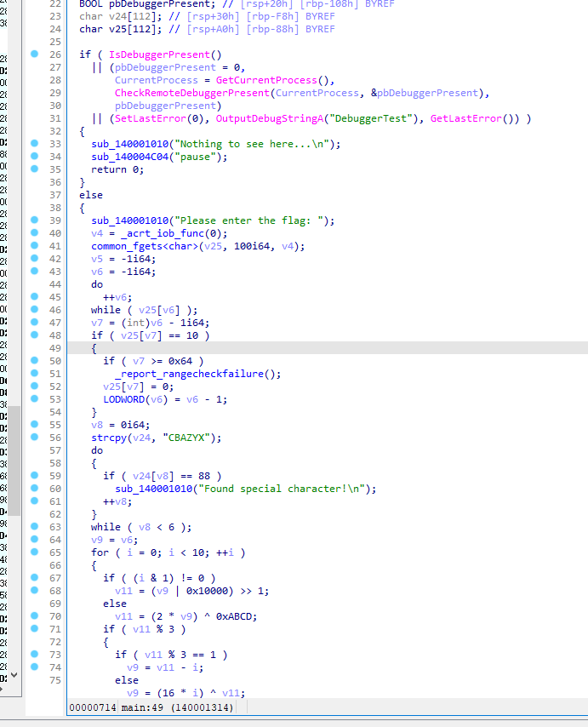This screenshot has width=588, height=727.
Task: Click the 00000714 offset in status bar
Action: [x=92, y=707]
